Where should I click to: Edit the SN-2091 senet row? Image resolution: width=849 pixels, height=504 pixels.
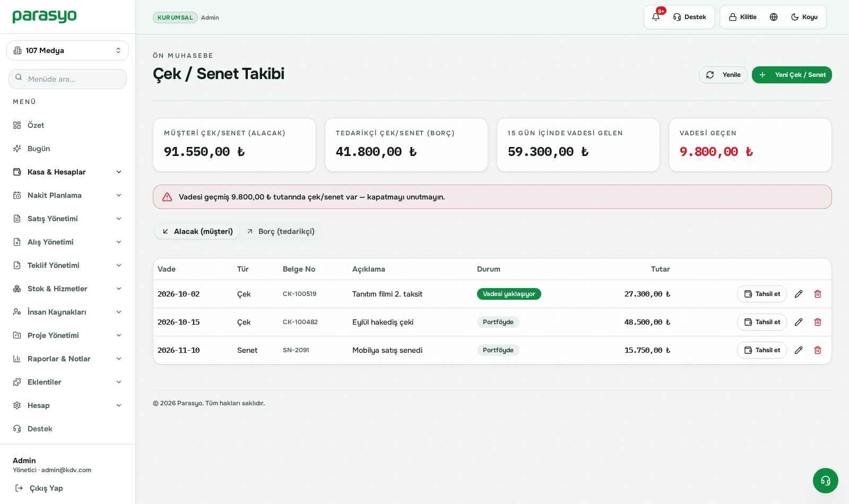tap(799, 350)
